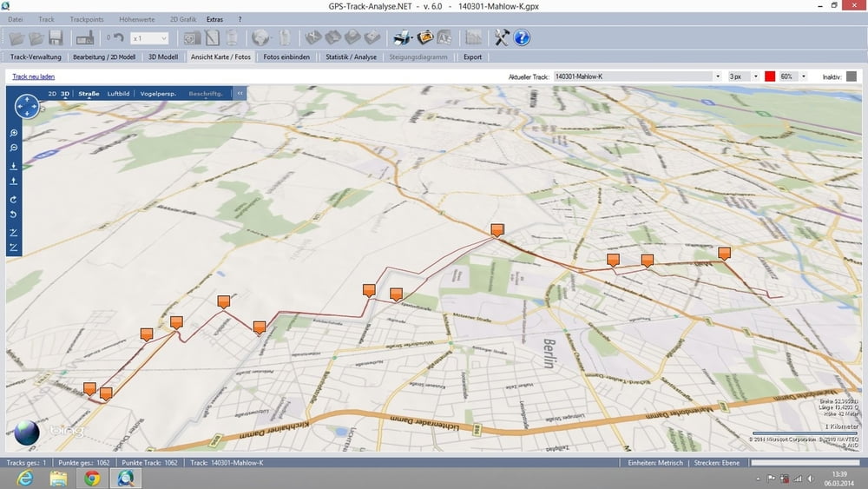This screenshot has height=489, width=868.
Task: Tilt map down with downward arrow icon
Action: coord(14,166)
